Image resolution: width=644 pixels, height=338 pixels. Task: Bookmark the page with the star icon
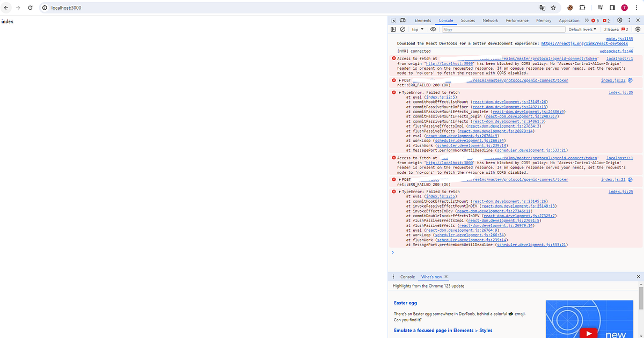pos(553,8)
